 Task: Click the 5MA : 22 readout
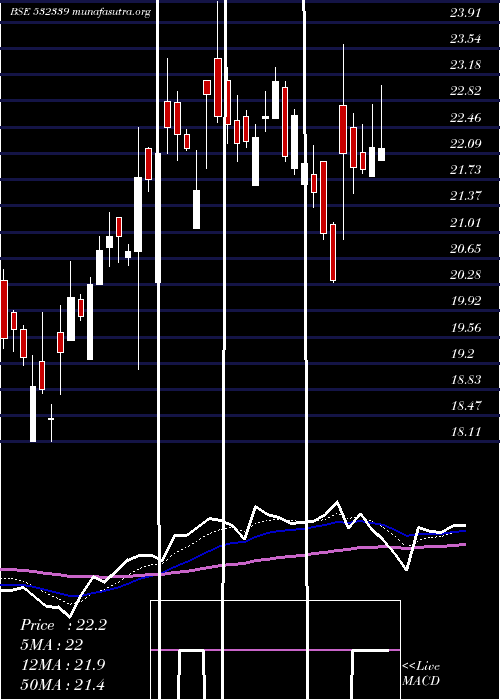coord(52,645)
